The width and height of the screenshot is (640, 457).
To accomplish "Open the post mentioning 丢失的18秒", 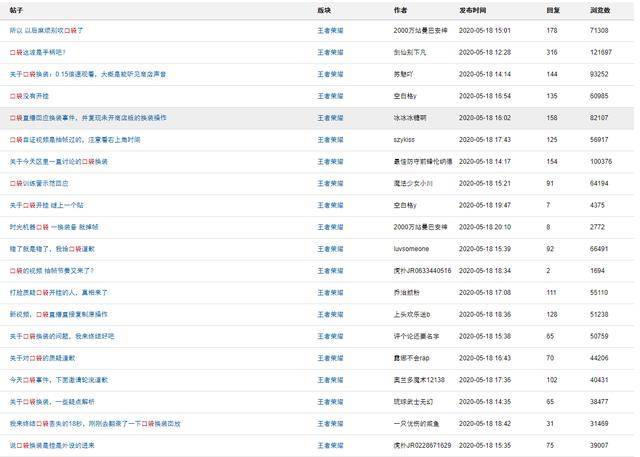I will (95, 424).
